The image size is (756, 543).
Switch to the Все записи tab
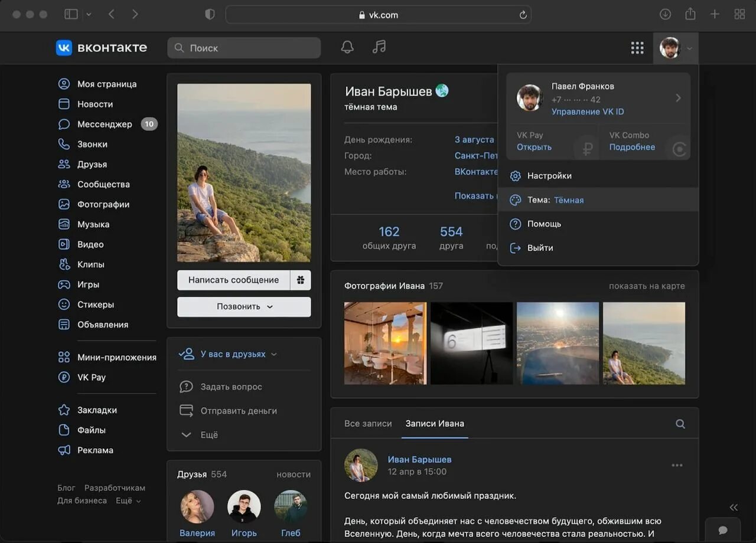point(368,423)
